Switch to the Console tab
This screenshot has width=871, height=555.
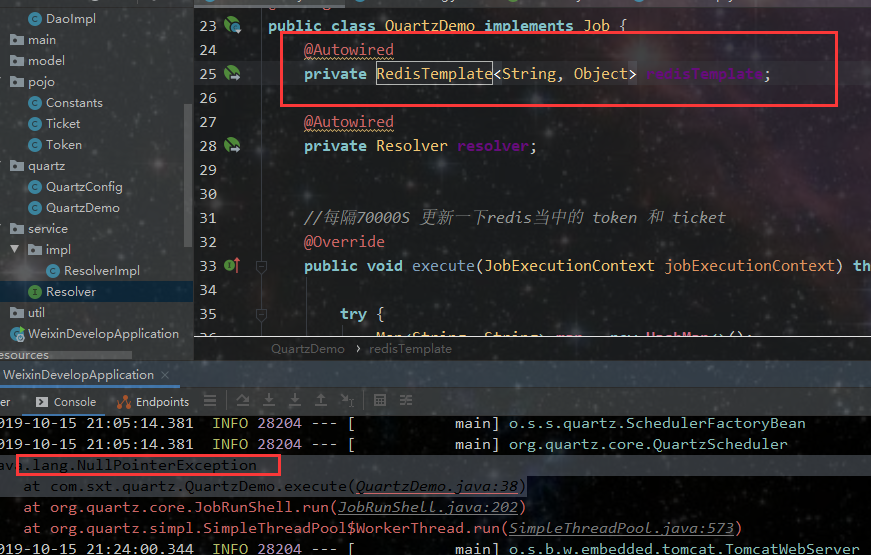(x=66, y=402)
